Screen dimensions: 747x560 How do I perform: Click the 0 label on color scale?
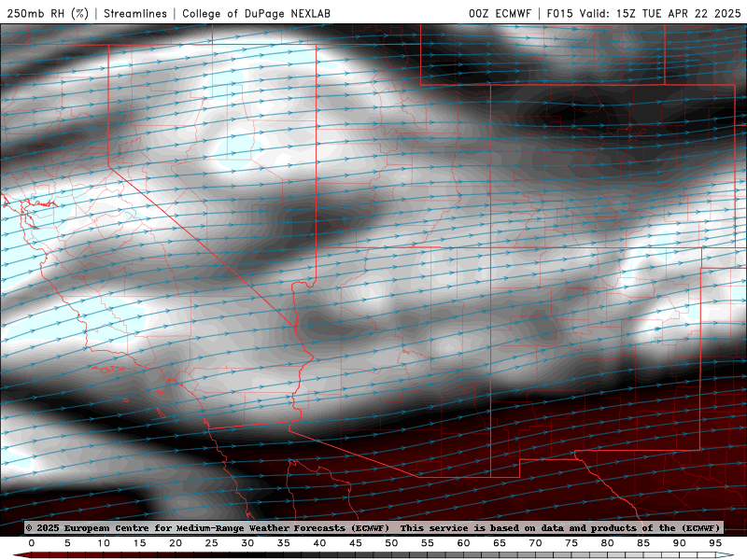coord(32,543)
